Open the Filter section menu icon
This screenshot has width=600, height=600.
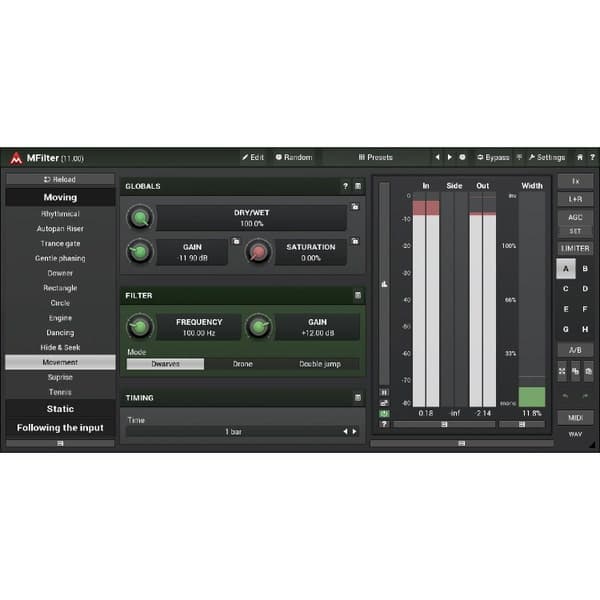[x=358, y=296]
